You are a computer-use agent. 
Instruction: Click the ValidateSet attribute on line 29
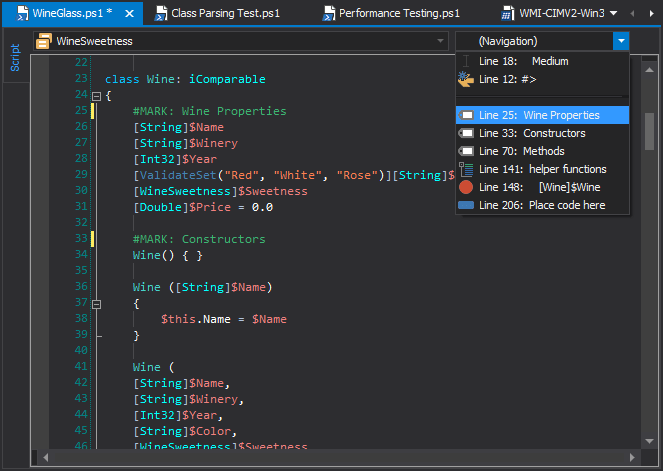(263, 175)
